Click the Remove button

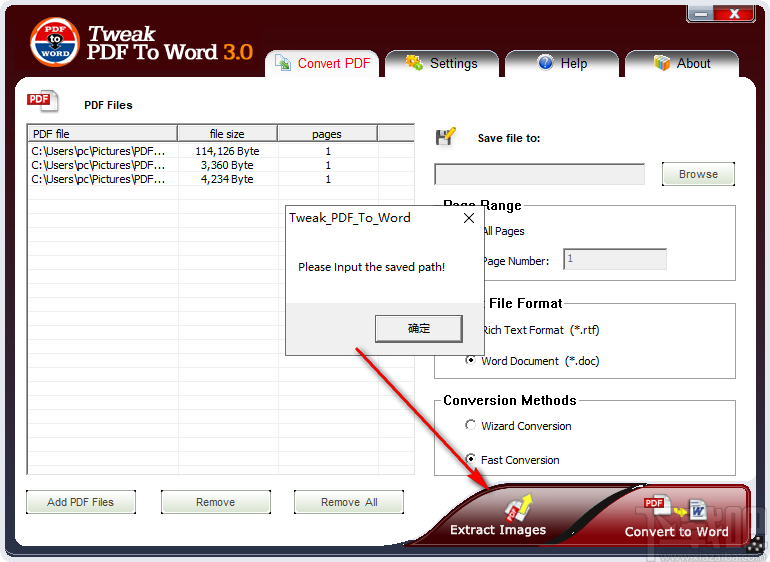click(x=216, y=502)
